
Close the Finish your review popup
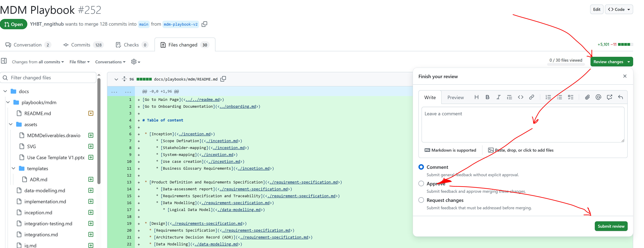tap(625, 76)
